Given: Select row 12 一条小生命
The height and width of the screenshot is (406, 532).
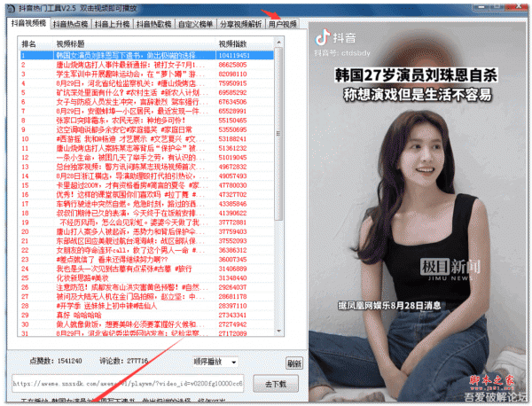Looking at the screenshot, I should pyautogui.click(x=146, y=158).
